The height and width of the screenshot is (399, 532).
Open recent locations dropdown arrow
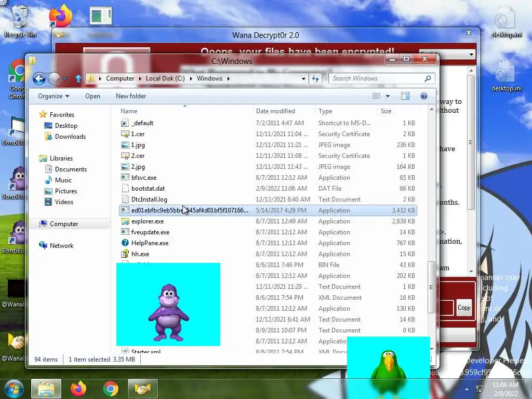tap(64, 79)
